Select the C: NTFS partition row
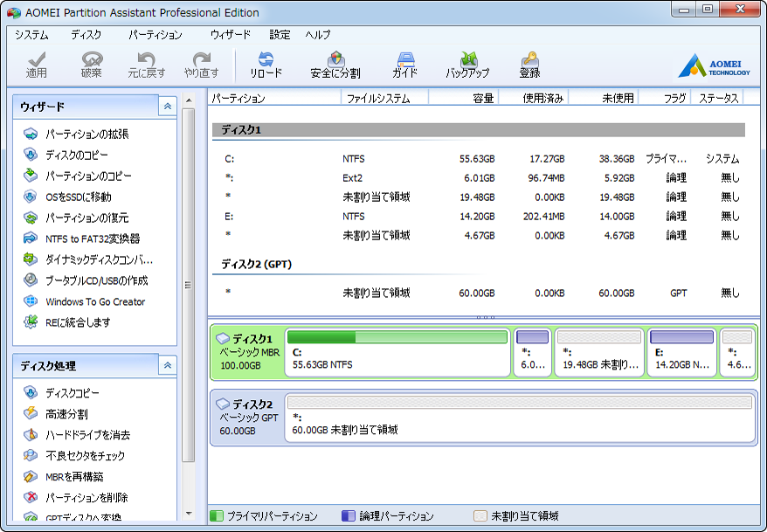This screenshot has width=767, height=532. 479,159
